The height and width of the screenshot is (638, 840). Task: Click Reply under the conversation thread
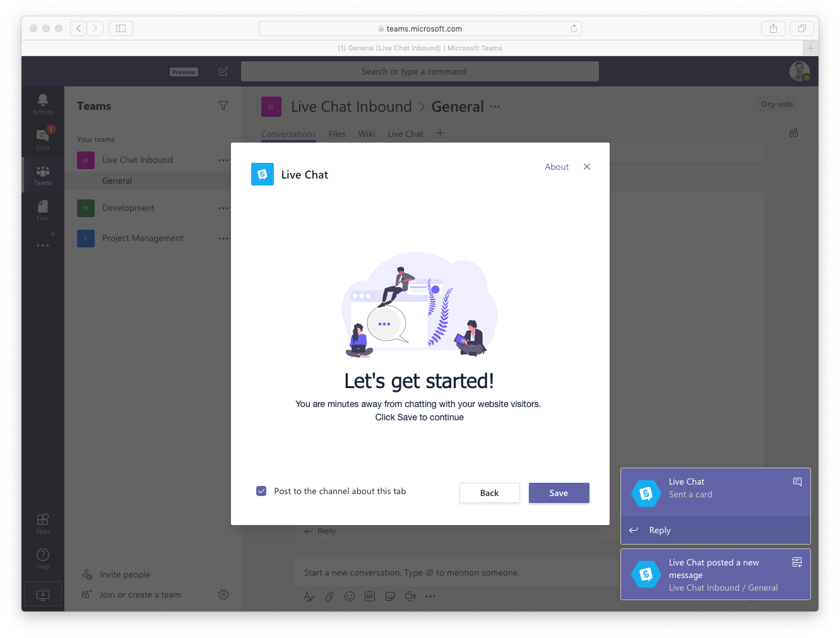pos(320,531)
